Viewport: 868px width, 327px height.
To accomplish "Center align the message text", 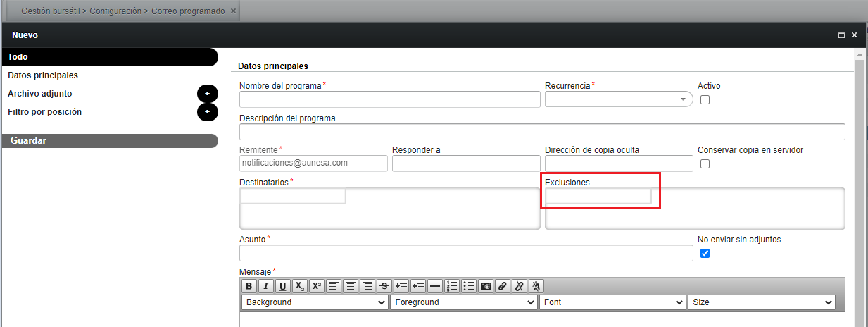I will 350,286.
